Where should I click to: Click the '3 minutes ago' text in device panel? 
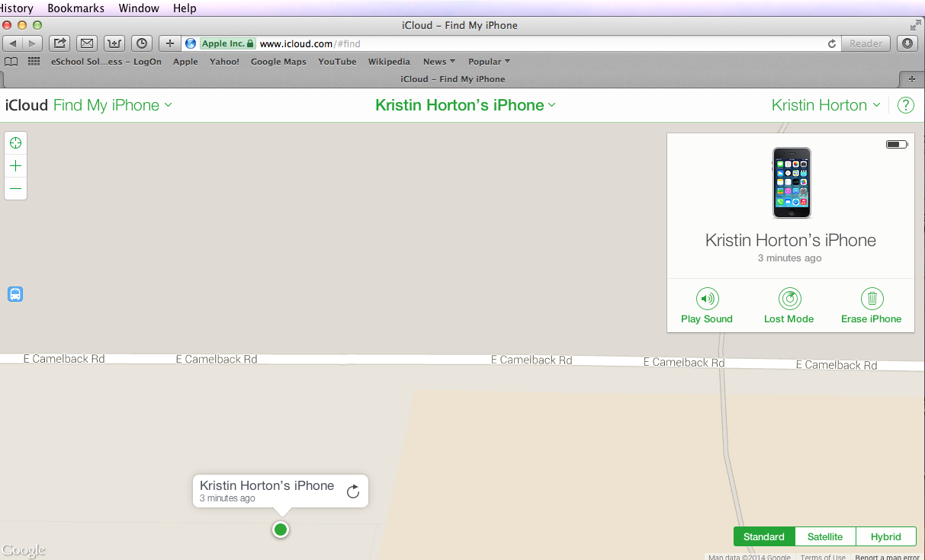coord(789,258)
